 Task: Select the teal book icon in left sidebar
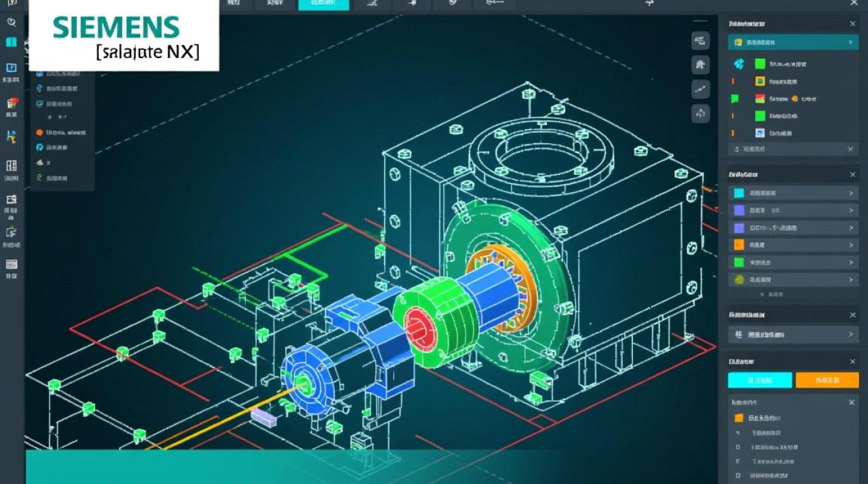pyautogui.click(x=11, y=43)
